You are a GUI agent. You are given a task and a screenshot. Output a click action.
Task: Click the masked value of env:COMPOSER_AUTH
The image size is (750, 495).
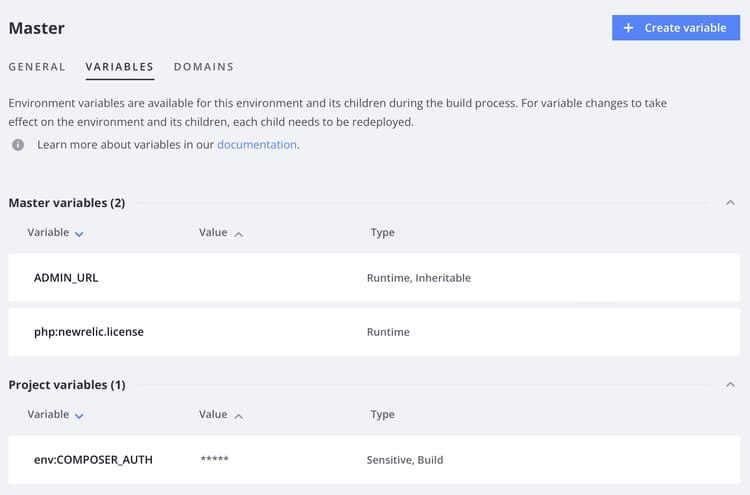pyautogui.click(x=214, y=460)
